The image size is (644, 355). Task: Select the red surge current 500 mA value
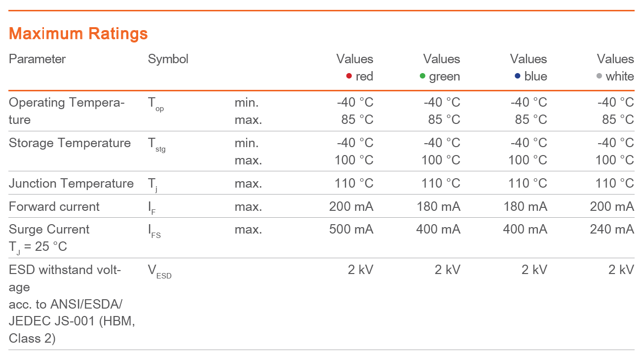tap(351, 230)
